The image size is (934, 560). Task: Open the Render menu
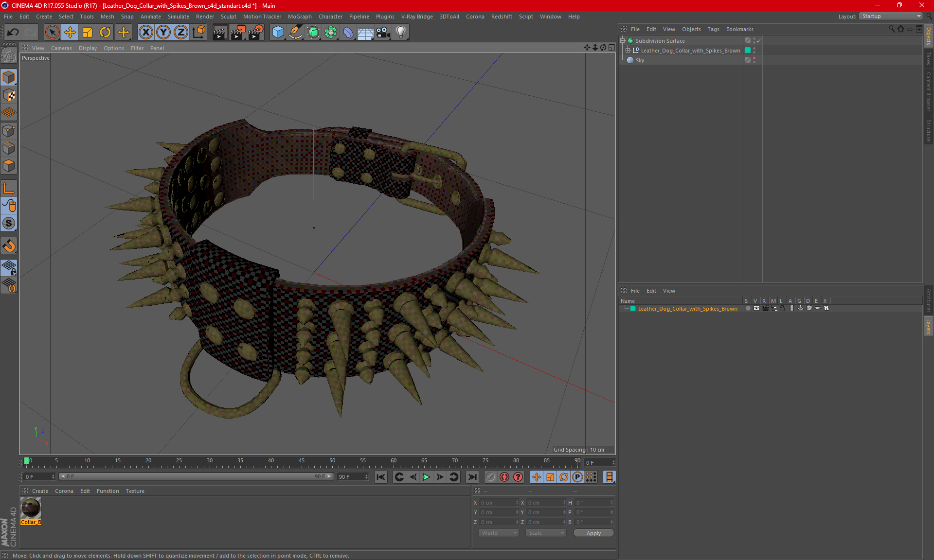205,16
